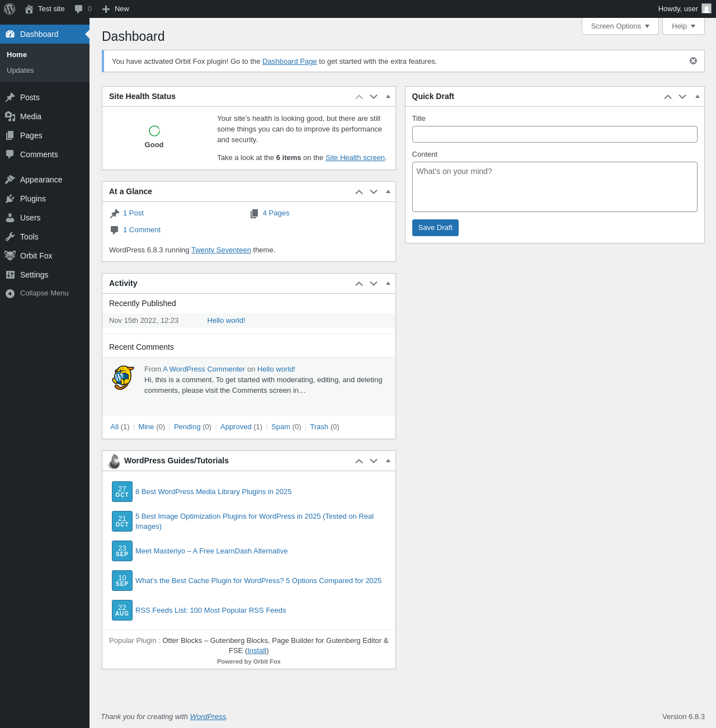Open Tools from the sidebar menu
Screen dimensions: 716x728
pos(29,237)
